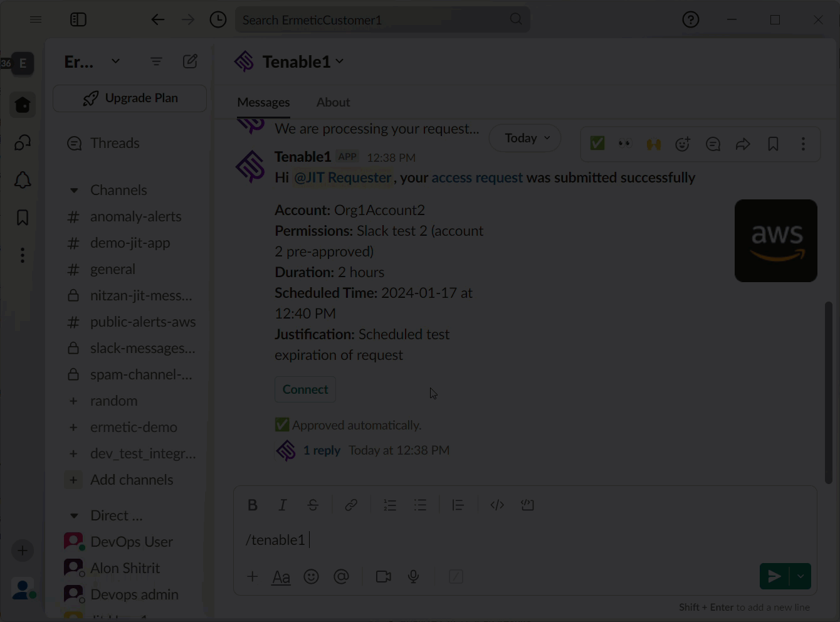React with the check mark emoji
This screenshot has width=840, height=622.
coord(597,144)
